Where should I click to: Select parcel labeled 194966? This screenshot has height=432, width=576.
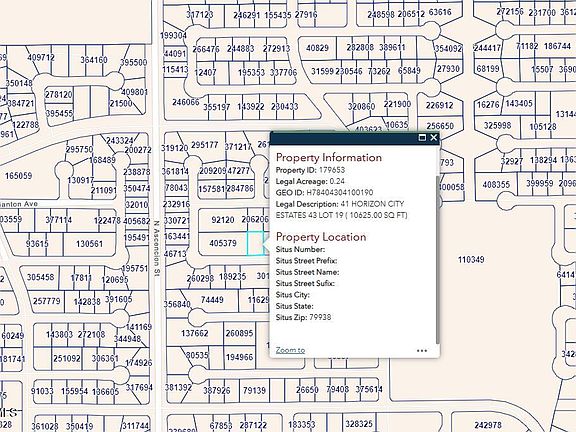[x=240, y=357]
